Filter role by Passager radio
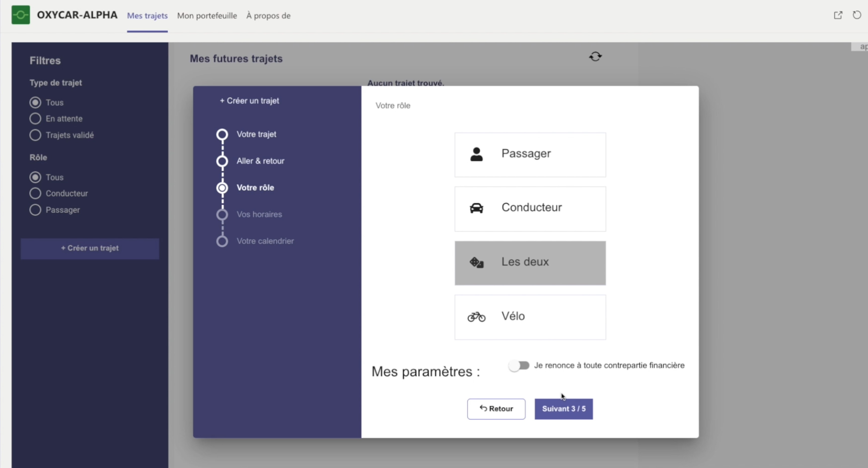The width and height of the screenshot is (868, 468). (x=35, y=210)
